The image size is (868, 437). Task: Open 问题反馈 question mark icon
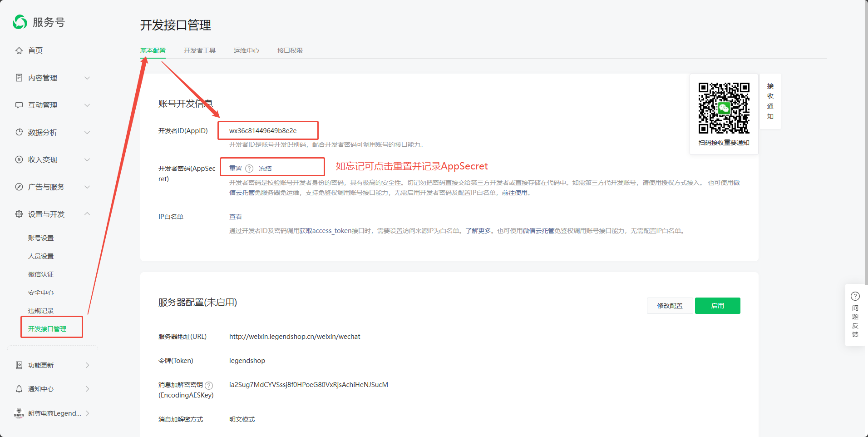pyautogui.click(x=855, y=296)
